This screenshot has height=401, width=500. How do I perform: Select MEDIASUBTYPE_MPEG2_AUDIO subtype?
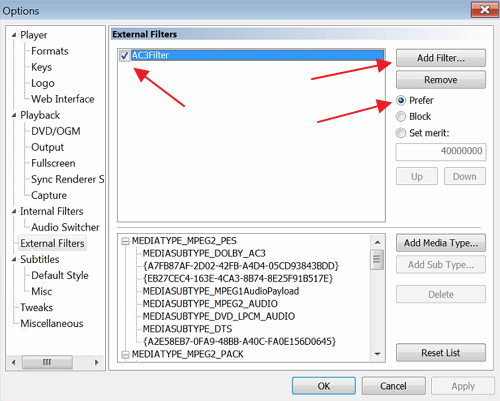210,304
